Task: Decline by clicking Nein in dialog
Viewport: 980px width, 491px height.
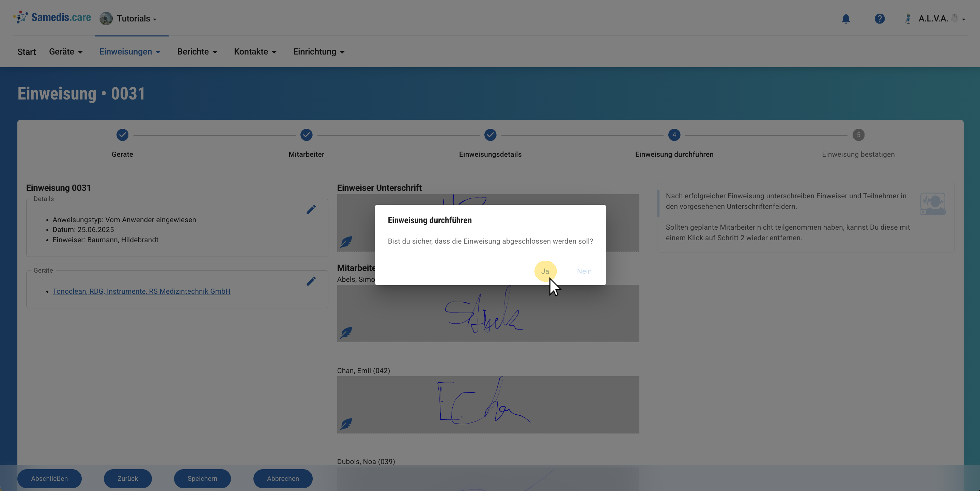Action: pos(584,271)
